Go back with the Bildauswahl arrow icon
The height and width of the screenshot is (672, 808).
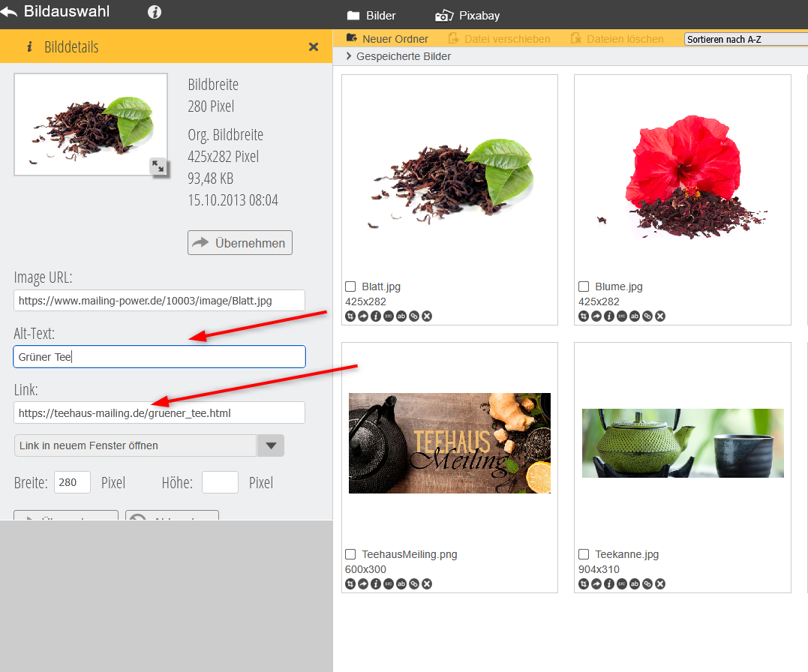click(10, 12)
